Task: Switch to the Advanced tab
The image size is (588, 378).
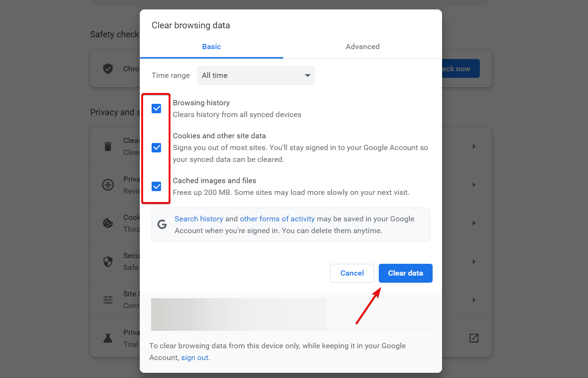Action: click(x=362, y=46)
